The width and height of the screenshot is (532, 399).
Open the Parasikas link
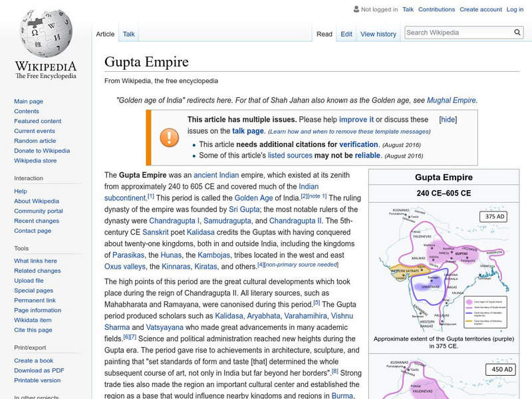128,255
